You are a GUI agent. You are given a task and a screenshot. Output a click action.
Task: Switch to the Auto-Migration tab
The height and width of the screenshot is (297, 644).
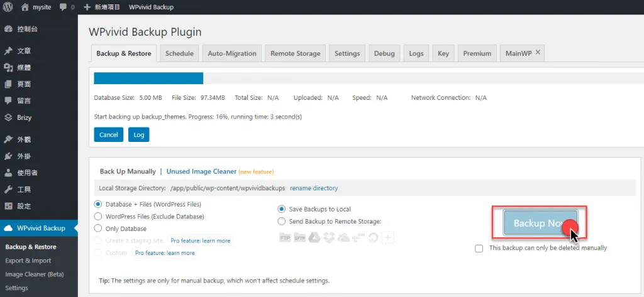(232, 53)
